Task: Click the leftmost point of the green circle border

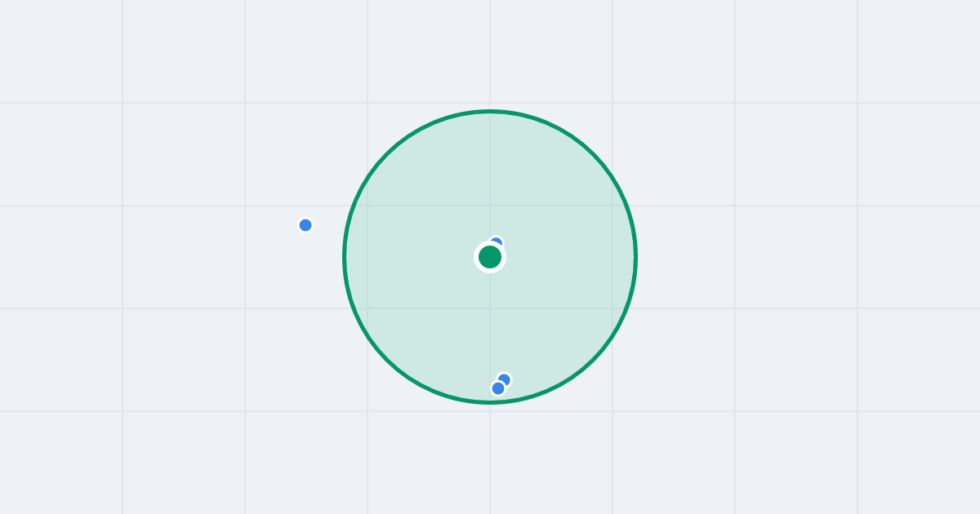Action: 345,257
